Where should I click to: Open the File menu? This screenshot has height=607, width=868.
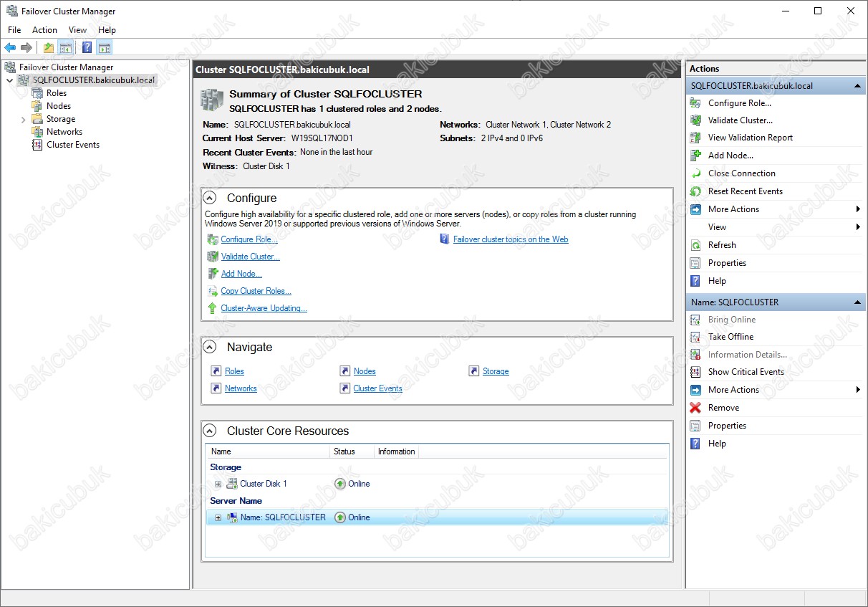point(14,30)
